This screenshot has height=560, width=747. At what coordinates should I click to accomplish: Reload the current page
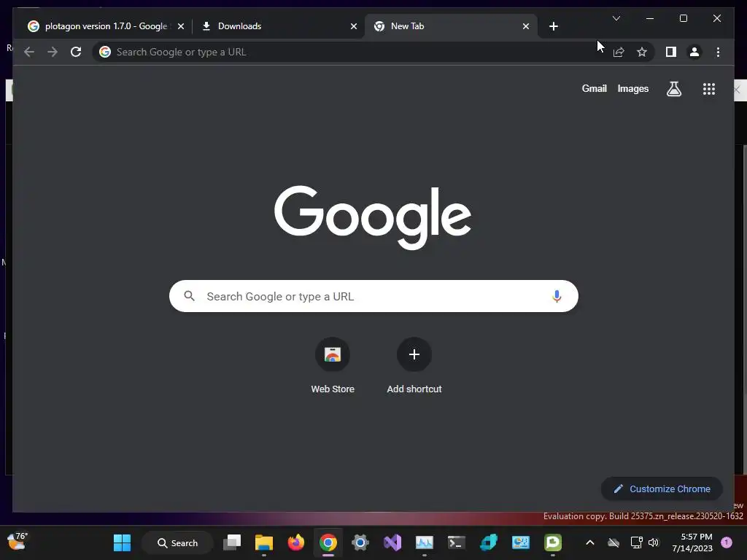76,52
